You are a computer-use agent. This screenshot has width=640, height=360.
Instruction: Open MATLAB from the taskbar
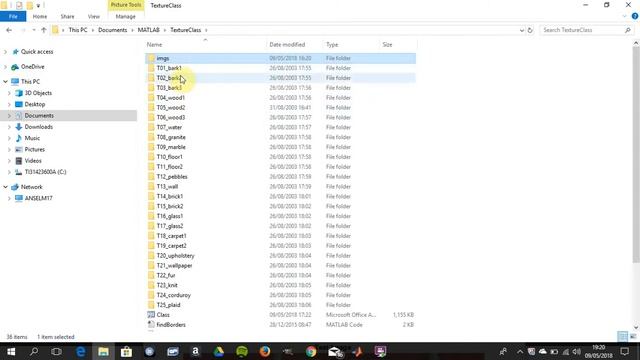click(x=358, y=351)
